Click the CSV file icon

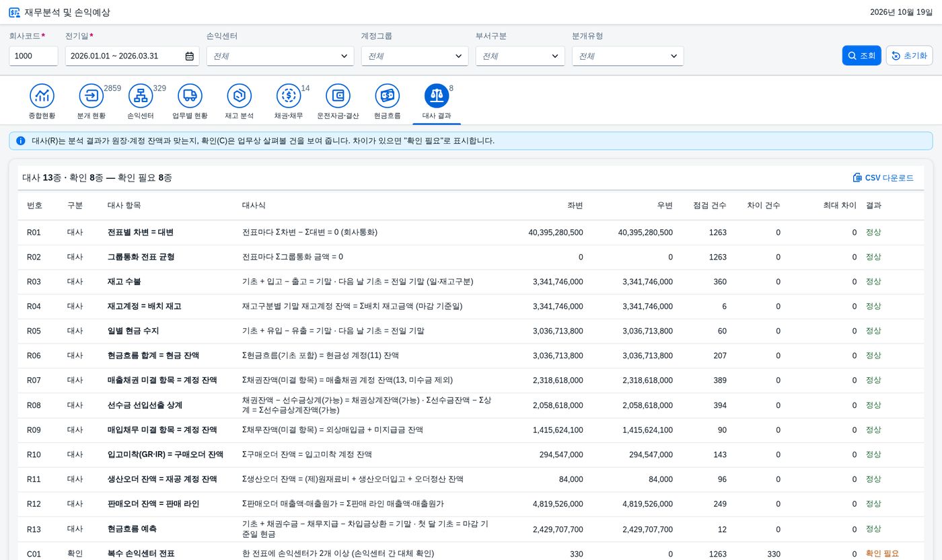click(857, 177)
